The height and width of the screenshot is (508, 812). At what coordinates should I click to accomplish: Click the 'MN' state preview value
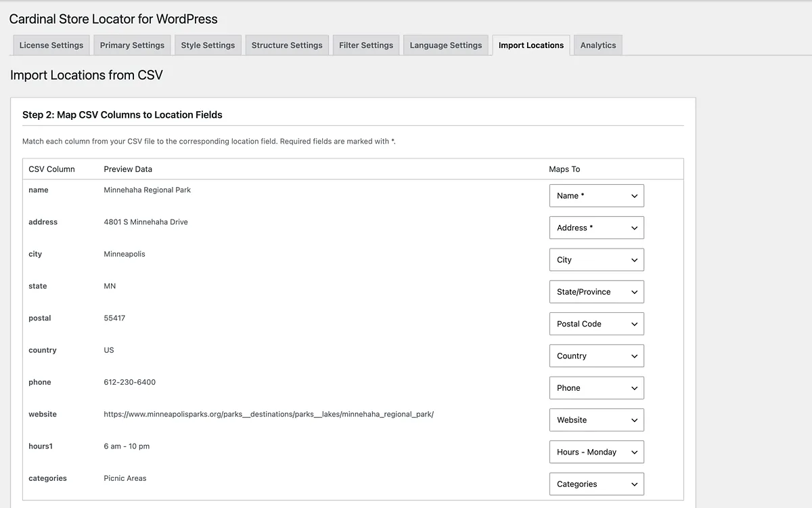pos(110,286)
